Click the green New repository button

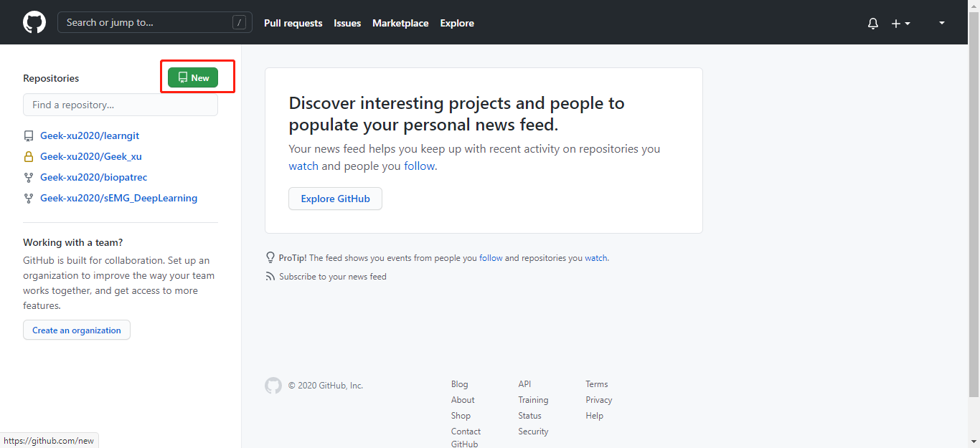[x=193, y=77]
